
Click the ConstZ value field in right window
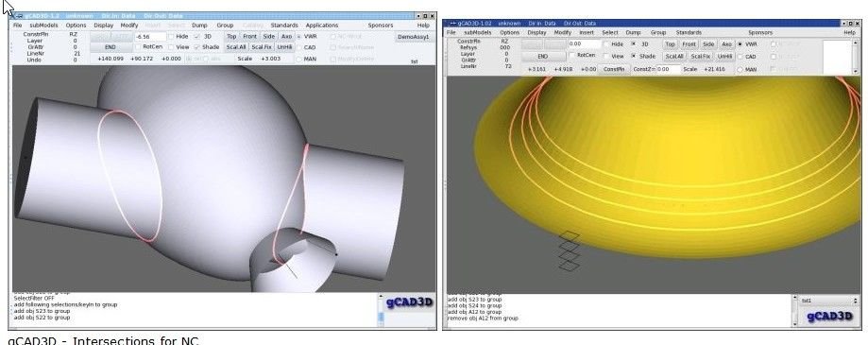667,69
